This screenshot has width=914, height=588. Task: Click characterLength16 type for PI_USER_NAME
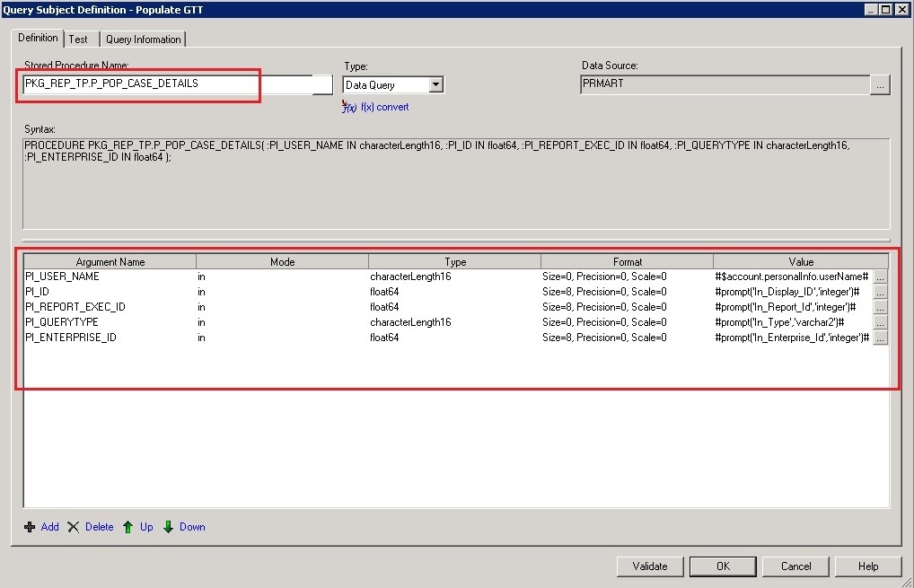[410, 276]
